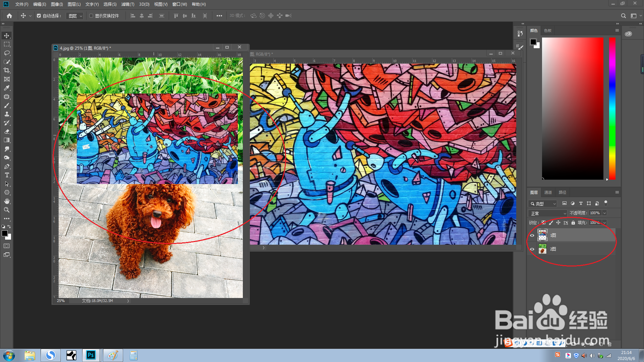
Task: Select the Brush tool
Action: pos(7,105)
